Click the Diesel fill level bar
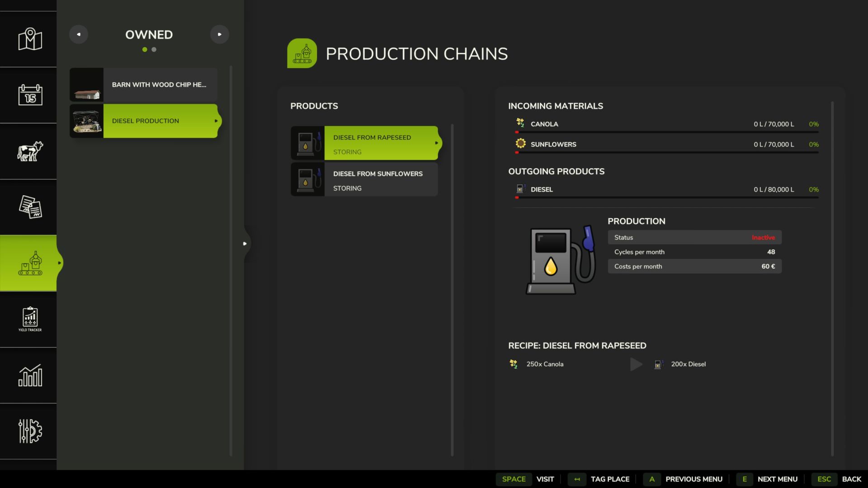 (x=667, y=197)
